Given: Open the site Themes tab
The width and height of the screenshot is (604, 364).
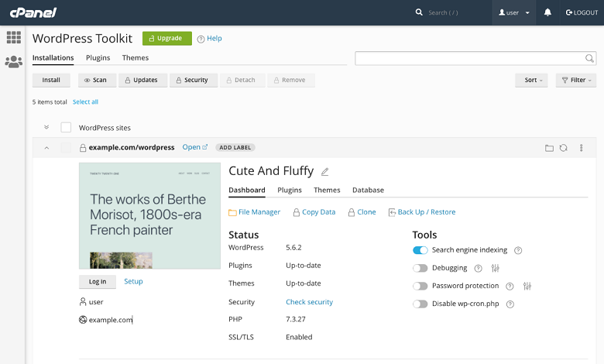Looking at the screenshot, I should click(x=327, y=190).
